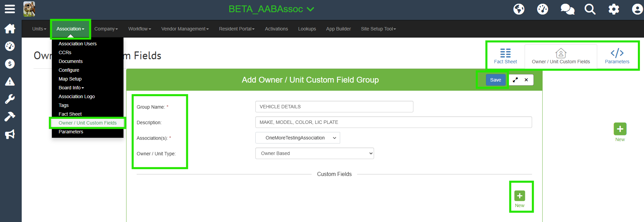Click the search magnifier icon
This screenshot has width=644, height=222.
click(590, 9)
